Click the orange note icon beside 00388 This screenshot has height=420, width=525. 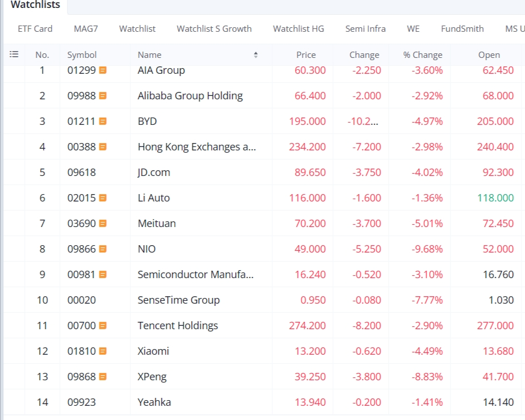(103, 146)
